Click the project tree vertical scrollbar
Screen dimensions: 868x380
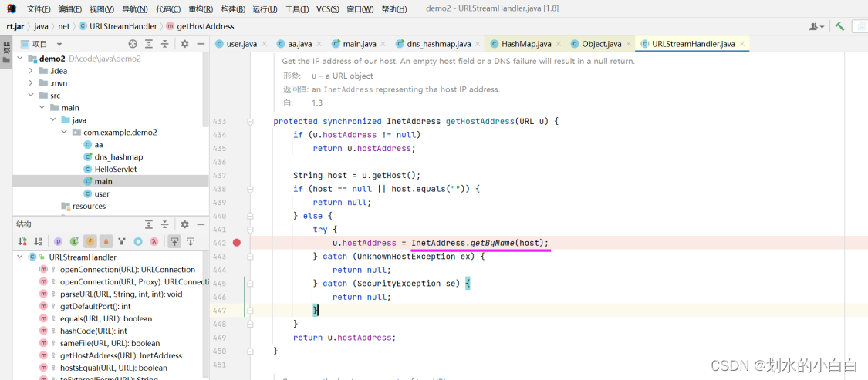click(206, 89)
